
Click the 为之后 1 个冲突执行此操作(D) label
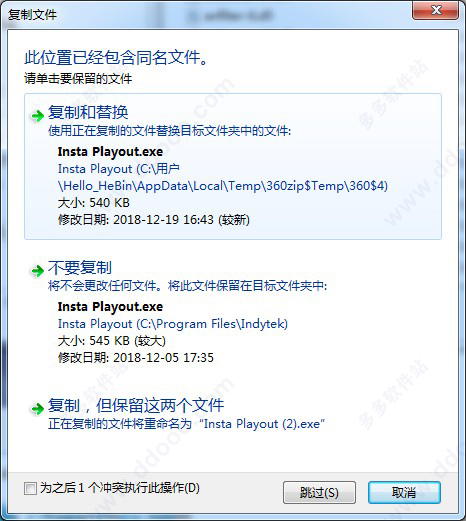point(120,488)
